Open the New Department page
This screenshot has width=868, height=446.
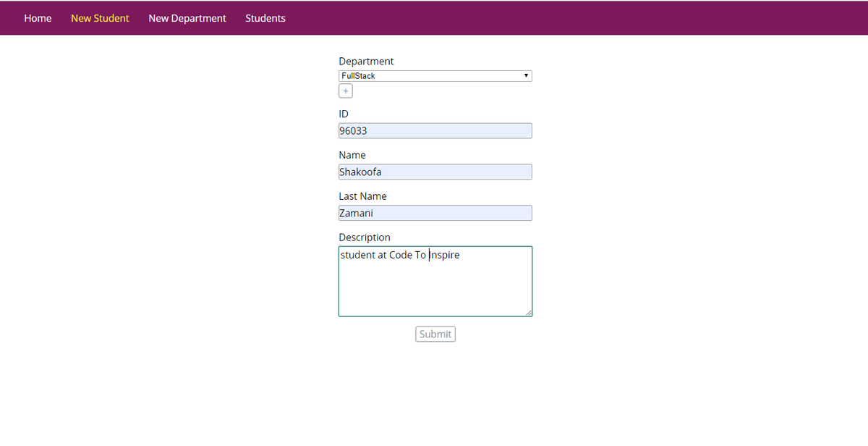click(x=187, y=18)
